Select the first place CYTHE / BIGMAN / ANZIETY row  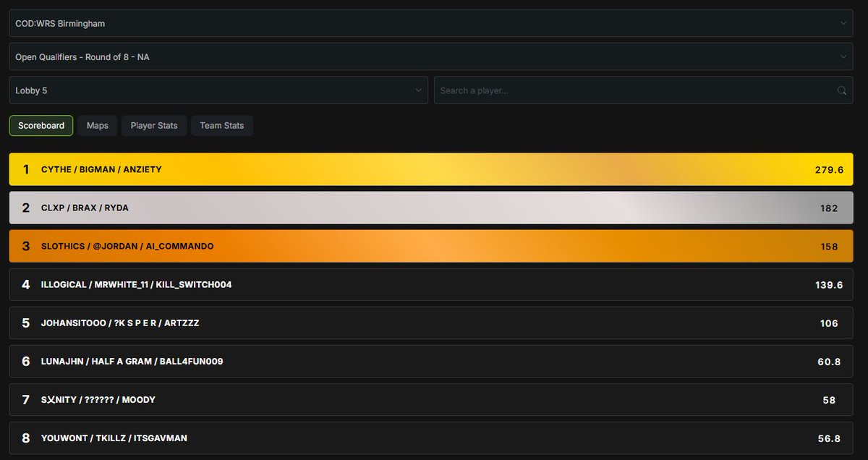pyautogui.click(x=431, y=169)
